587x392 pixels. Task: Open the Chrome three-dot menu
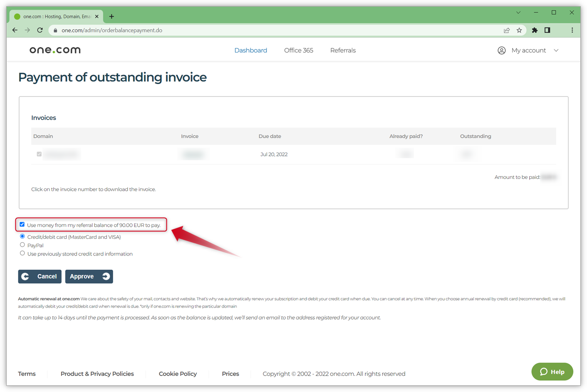coord(572,30)
